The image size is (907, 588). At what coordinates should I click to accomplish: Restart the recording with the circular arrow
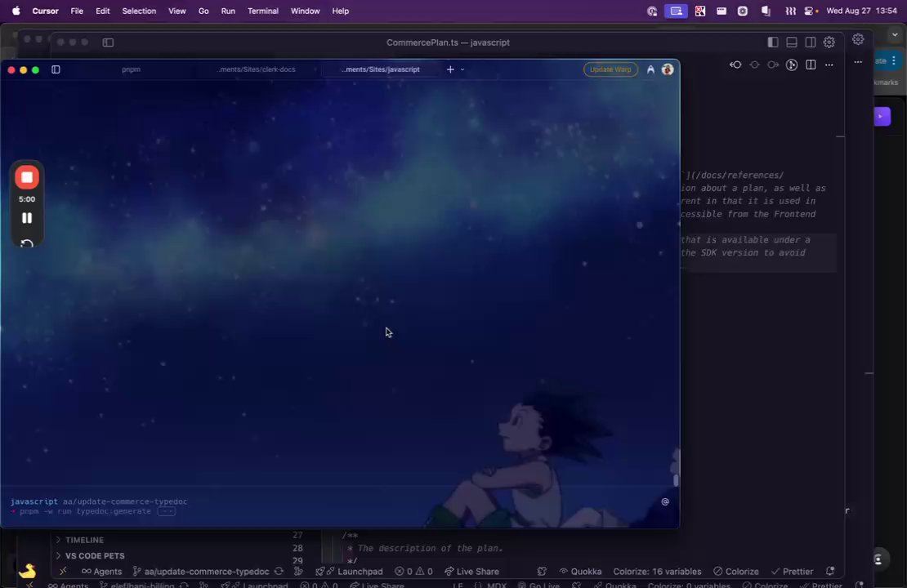click(x=27, y=243)
